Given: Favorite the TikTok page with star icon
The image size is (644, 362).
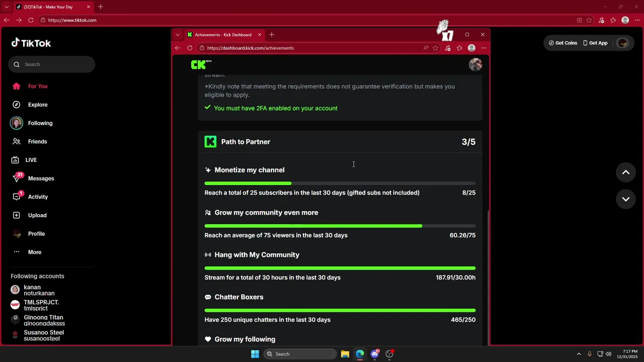Looking at the screenshot, I should coord(589,20).
